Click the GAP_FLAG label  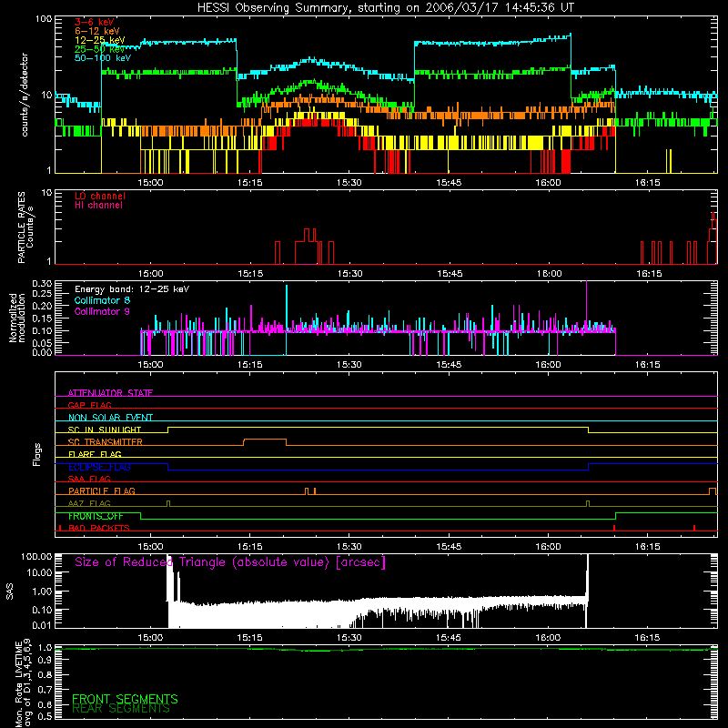(89, 405)
